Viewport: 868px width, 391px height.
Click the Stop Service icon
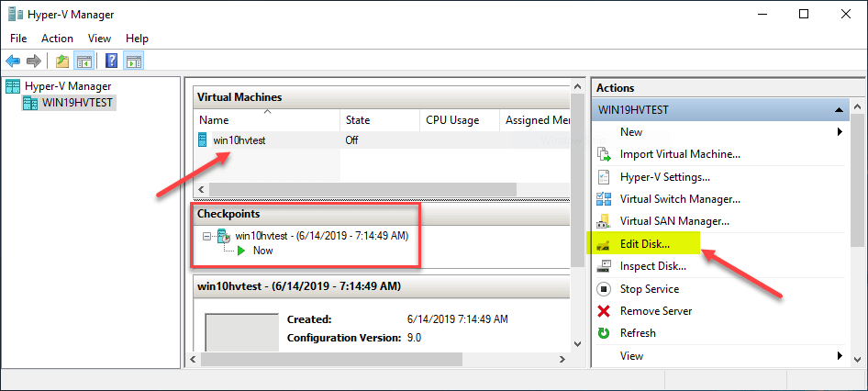[x=604, y=289]
